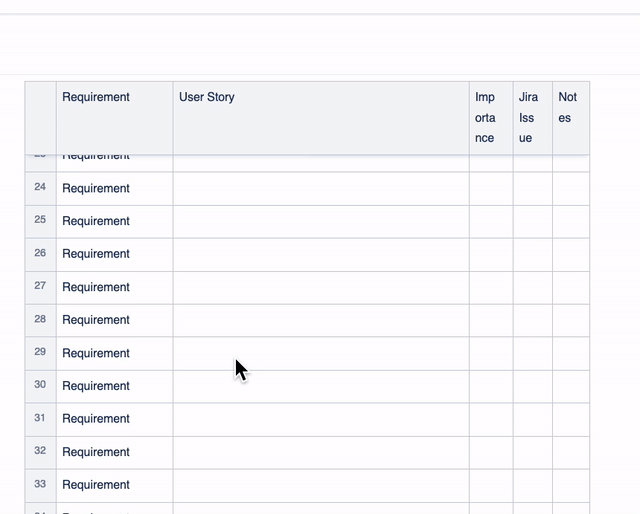Click row number 31
640x514 pixels.
40,418
